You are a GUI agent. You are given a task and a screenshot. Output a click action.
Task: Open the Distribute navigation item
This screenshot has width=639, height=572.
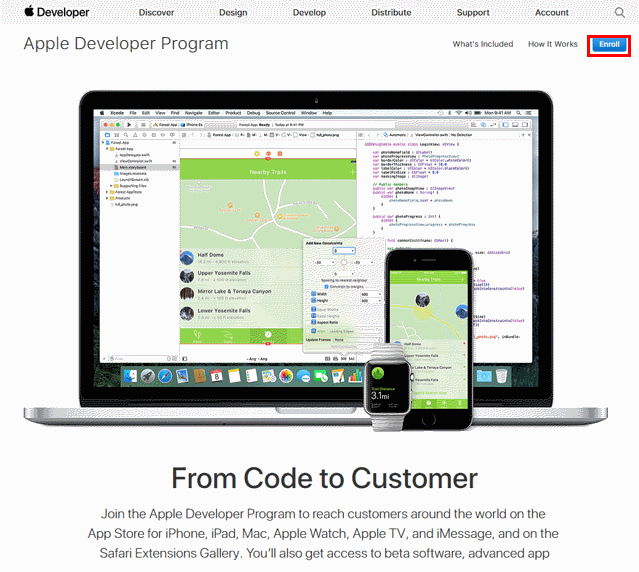tap(391, 13)
